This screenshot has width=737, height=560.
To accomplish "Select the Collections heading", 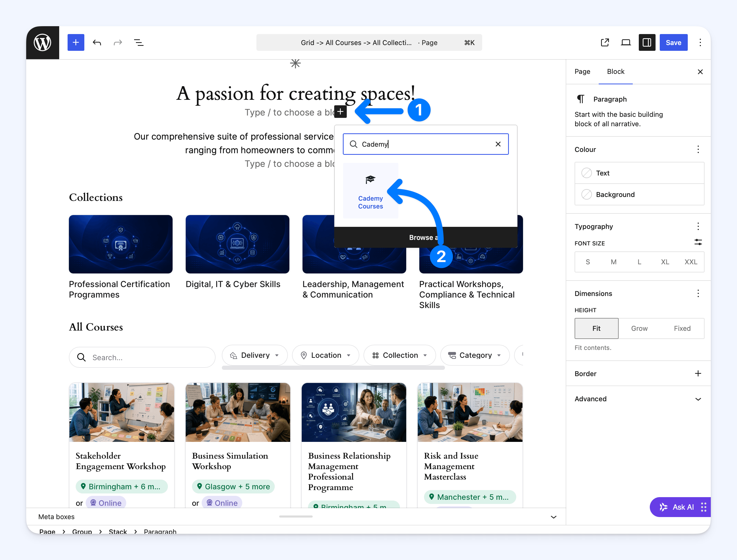I will click(x=96, y=197).
